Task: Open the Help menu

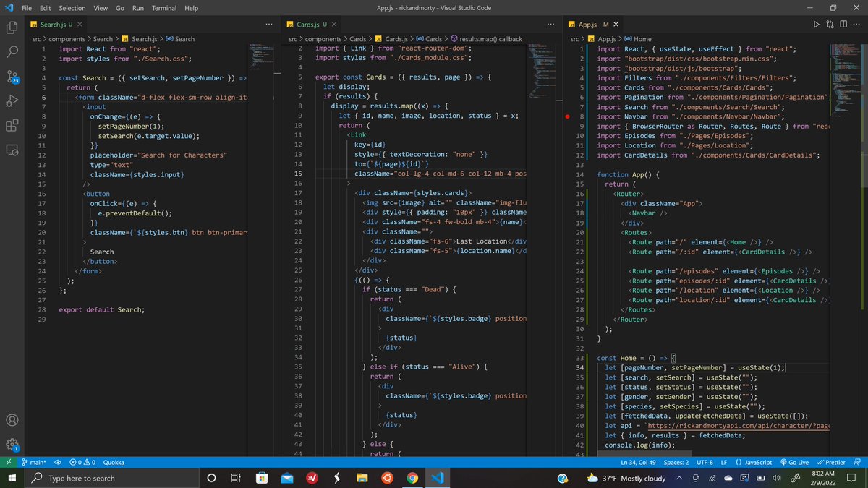Action: click(x=191, y=7)
